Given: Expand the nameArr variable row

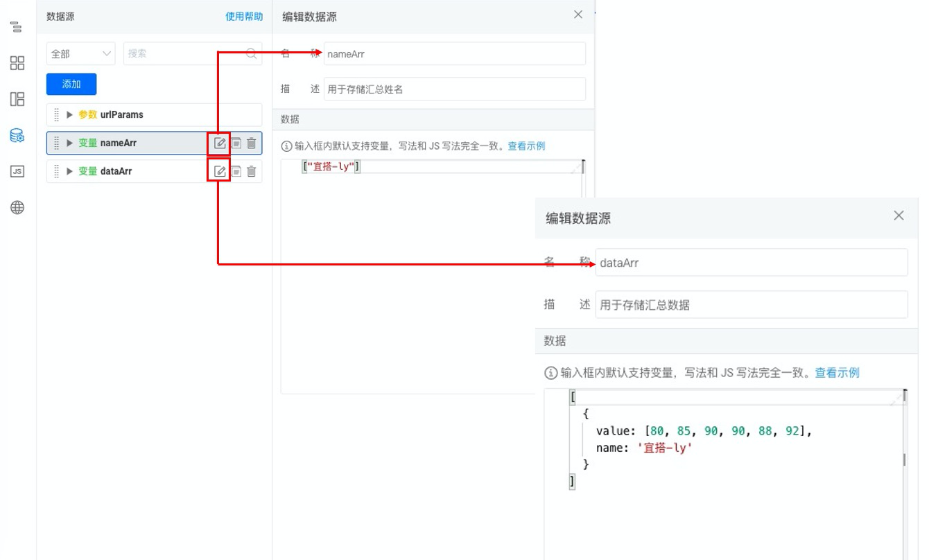Looking at the screenshot, I should coord(69,143).
